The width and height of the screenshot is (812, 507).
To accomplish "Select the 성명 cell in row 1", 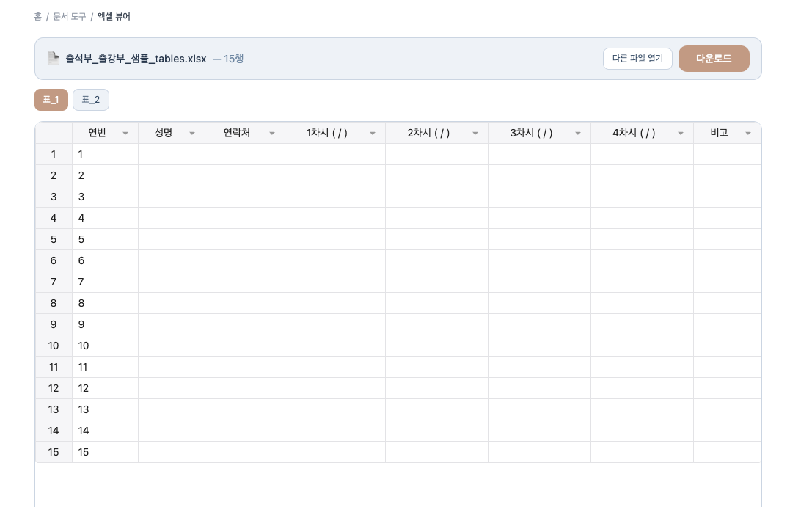I will [x=172, y=154].
